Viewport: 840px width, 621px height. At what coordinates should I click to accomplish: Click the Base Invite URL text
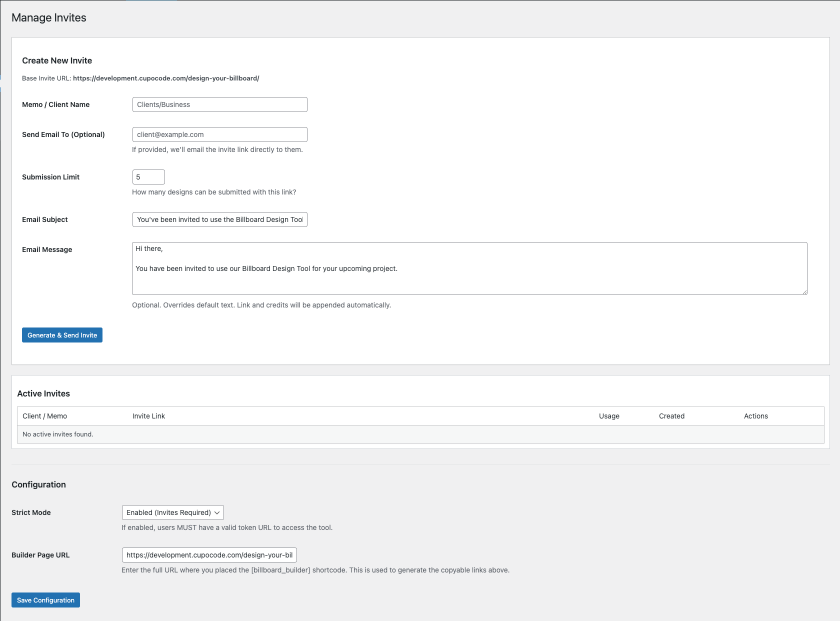pyautogui.click(x=165, y=78)
